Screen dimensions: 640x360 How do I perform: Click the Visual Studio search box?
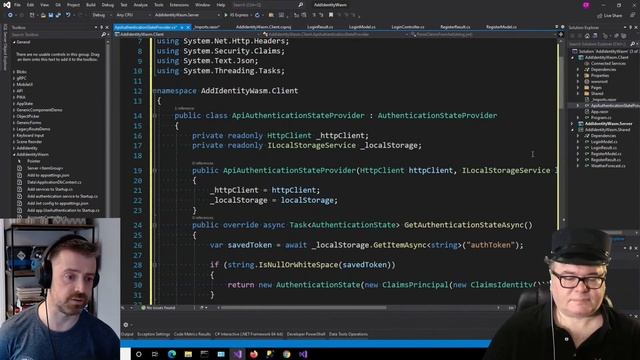[267, 5]
